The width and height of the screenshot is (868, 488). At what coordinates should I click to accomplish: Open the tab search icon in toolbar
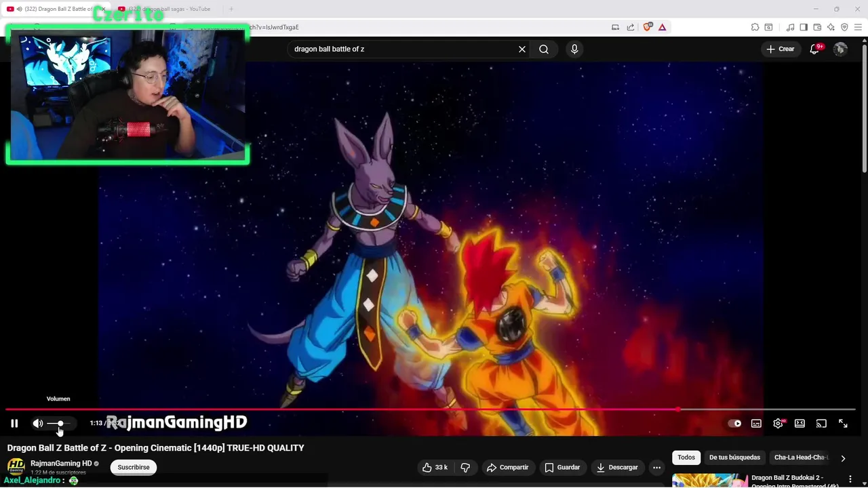tap(768, 27)
